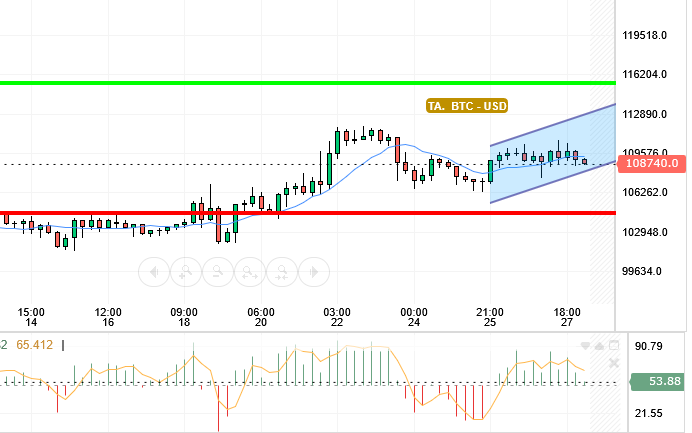Click the price axis label 112890.0
Viewport: 692px width, 433px height.
point(644,114)
